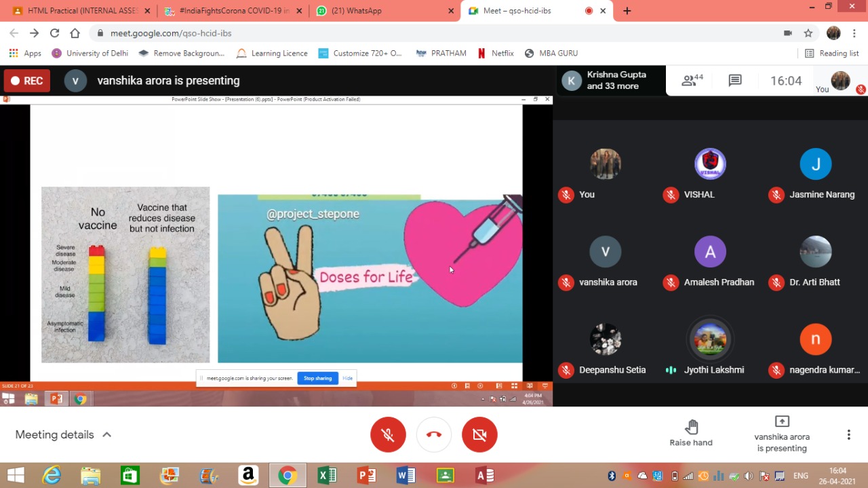Image resolution: width=868 pixels, height=488 pixels.
Task: Open the three-dot more options menu
Action: [x=848, y=434]
